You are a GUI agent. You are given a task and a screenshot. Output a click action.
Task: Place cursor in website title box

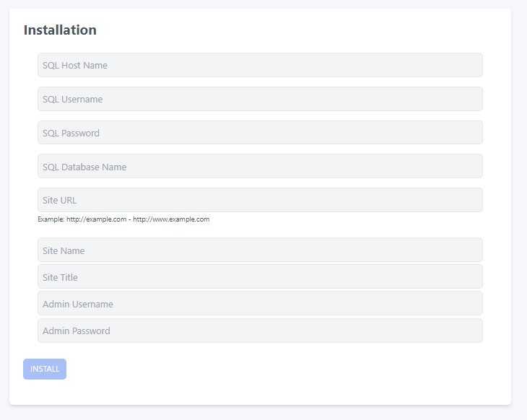[260, 277]
